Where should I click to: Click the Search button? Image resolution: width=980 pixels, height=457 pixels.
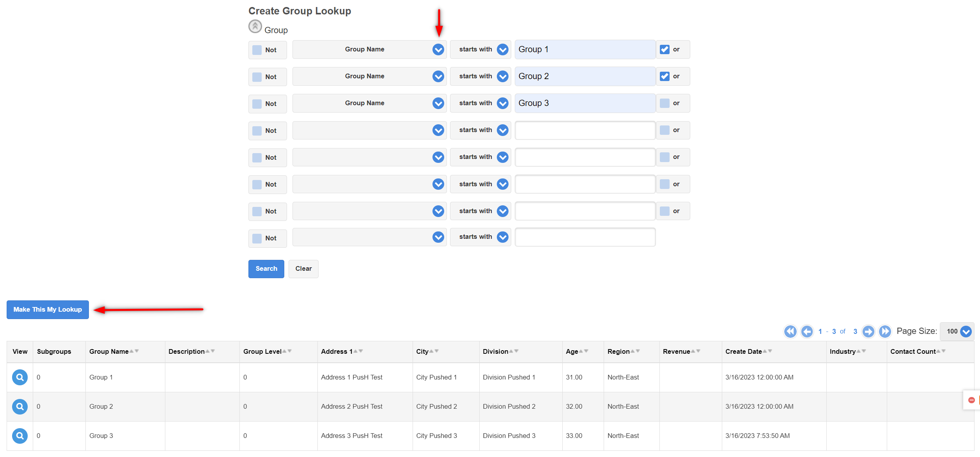(266, 269)
